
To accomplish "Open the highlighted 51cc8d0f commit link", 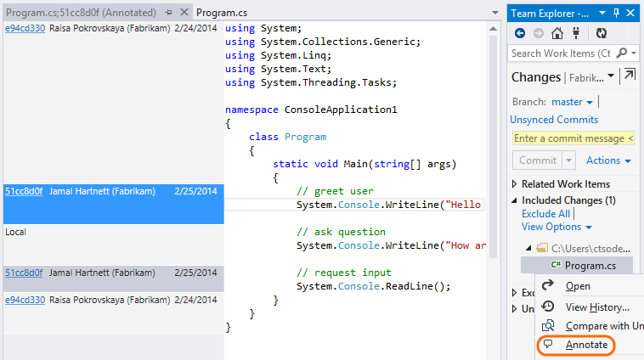I will (x=24, y=191).
